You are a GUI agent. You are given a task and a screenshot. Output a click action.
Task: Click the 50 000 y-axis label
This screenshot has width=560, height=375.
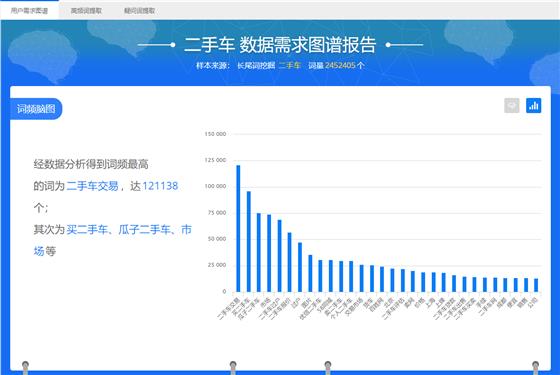pos(217,239)
